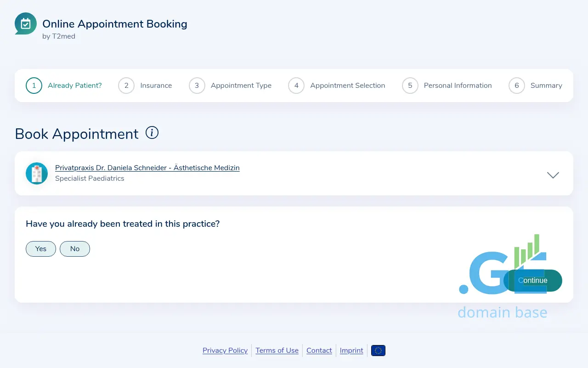This screenshot has width=588, height=368.
Task: Click step 6 circle number icon
Action: [516, 86]
